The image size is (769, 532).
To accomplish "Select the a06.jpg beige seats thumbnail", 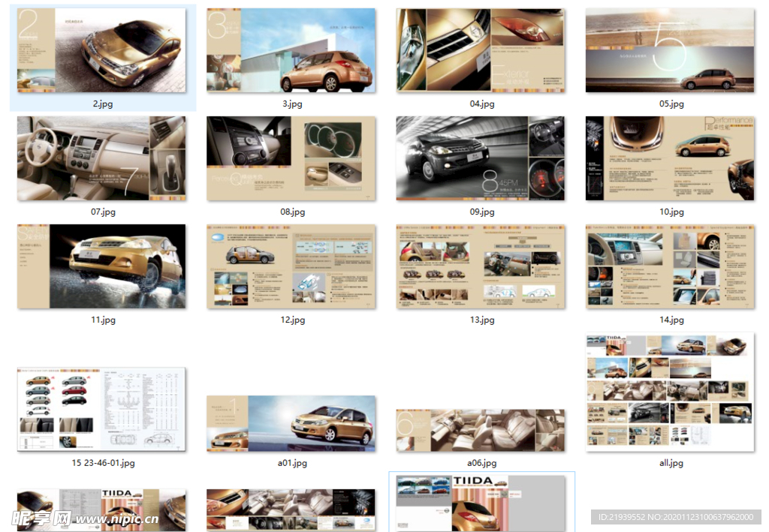I will pos(481,430).
